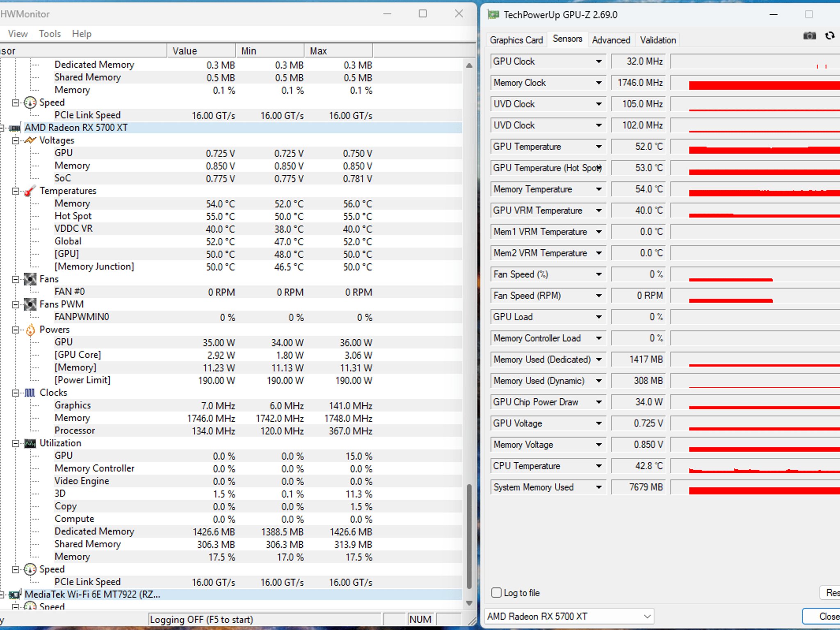
Task: Click the Min column header
Action: pyautogui.click(x=270, y=51)
